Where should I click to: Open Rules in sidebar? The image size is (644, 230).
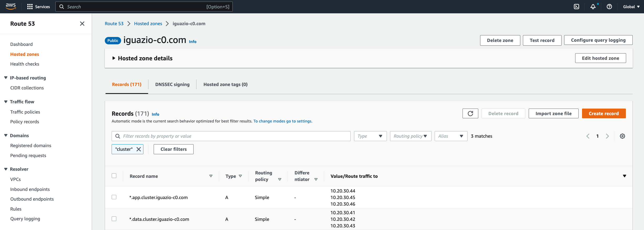coord(16,209)
